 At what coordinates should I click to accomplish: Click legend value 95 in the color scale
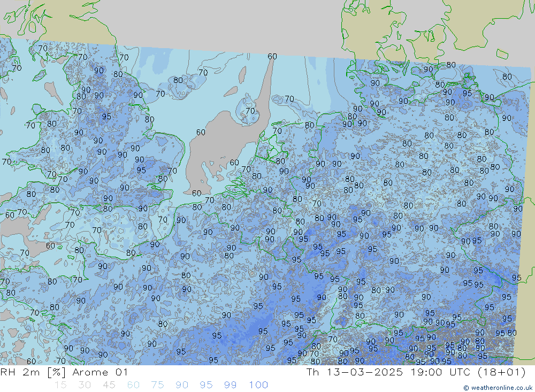coord(206,385)
